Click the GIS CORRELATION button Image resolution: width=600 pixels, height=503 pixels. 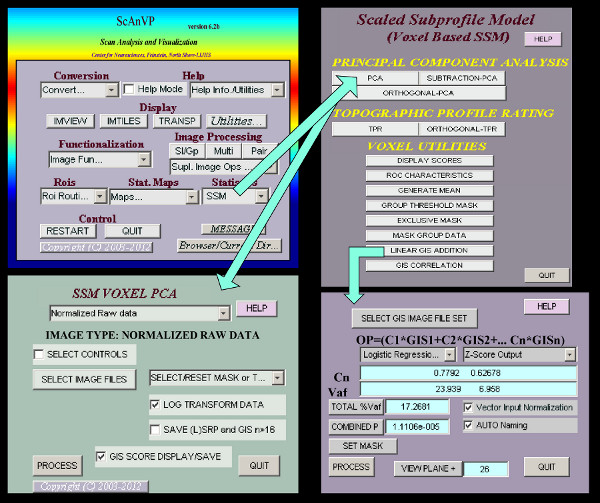pyautogui.click(x=429, y=265)
